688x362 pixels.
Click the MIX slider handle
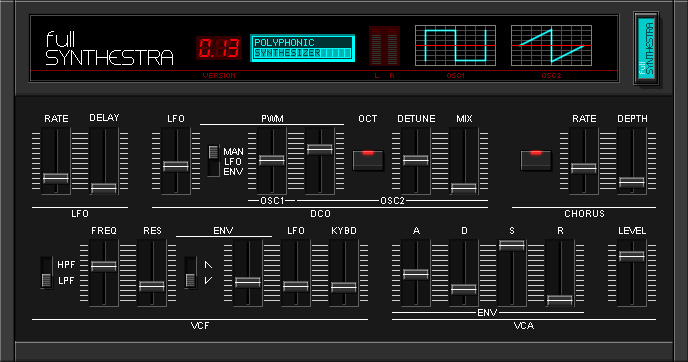(x=464, y=188)
